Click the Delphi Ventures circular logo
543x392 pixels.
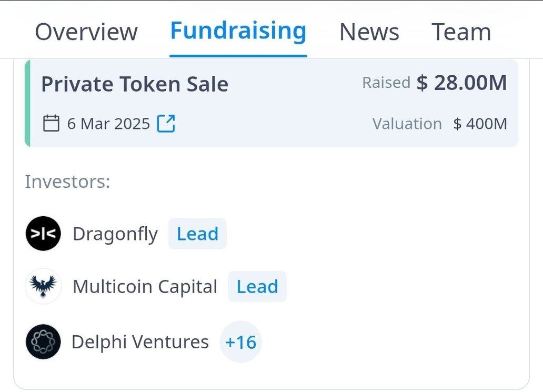pyautogui.click(x=43, y=341)
